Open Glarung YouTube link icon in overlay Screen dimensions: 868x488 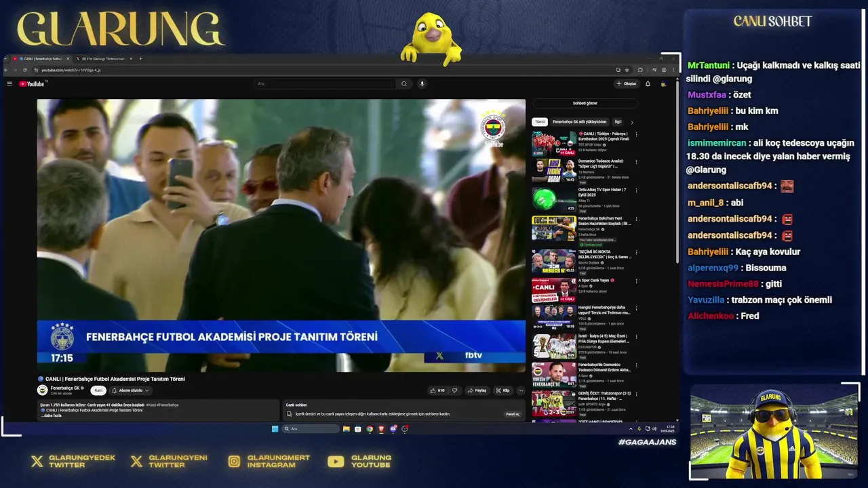point(336,462)
